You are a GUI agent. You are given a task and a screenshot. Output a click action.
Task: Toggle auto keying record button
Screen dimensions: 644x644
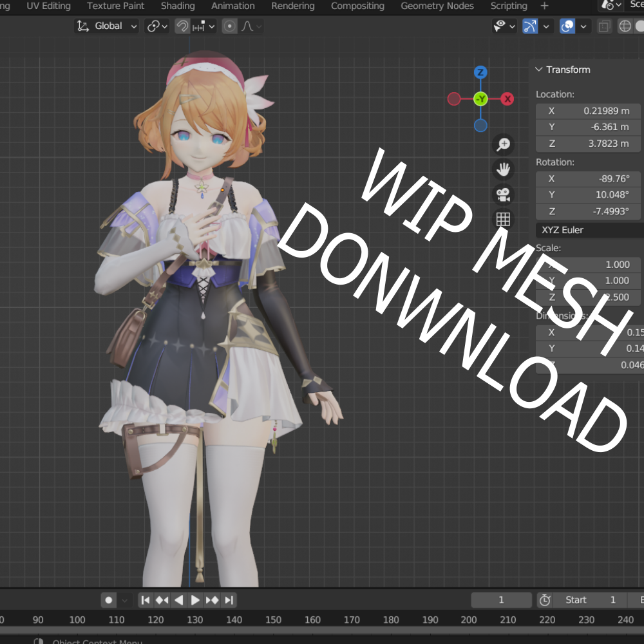pyautogui.click(x=109, y=600)
